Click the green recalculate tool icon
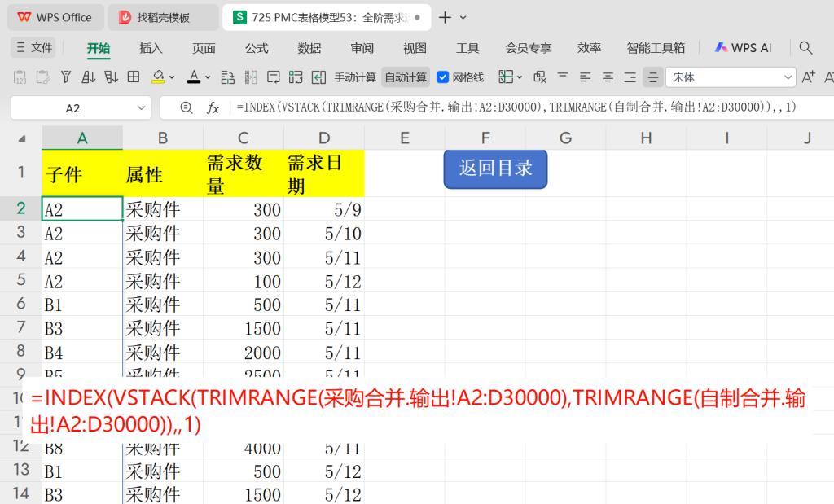The image size is (834, 504). pyautogui.click(x=296, y=77)
